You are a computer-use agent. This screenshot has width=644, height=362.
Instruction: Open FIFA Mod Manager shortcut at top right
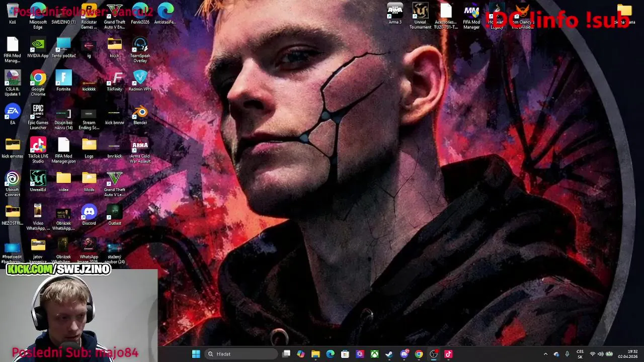tap(471, 16)
